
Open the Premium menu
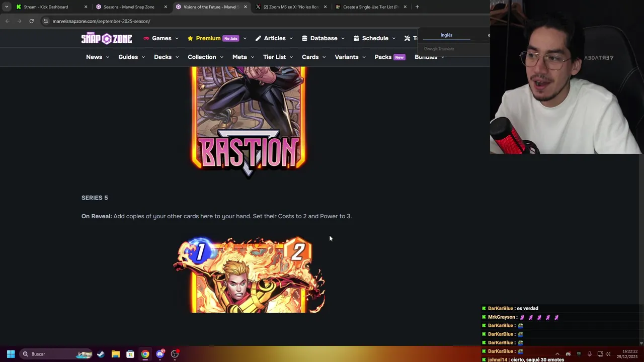208,38
